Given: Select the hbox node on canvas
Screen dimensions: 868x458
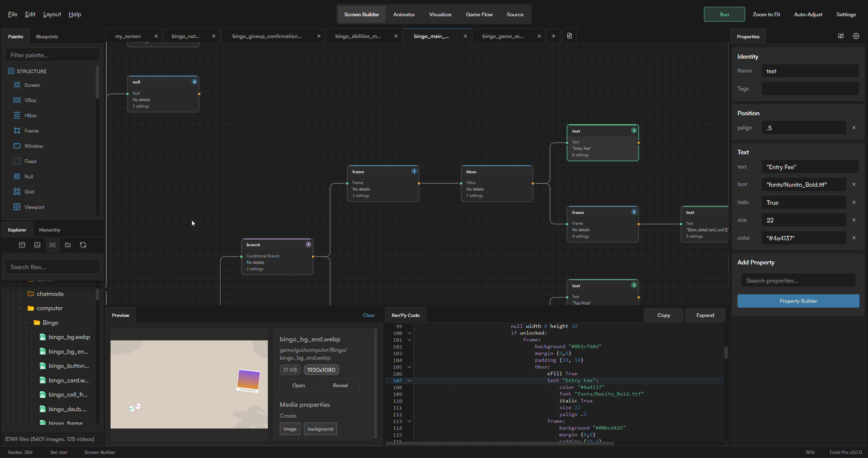Looking at the screenshot, I should (497, 183).
